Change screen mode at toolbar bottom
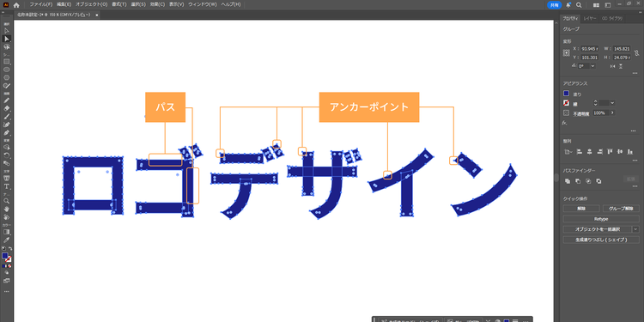The image size is (644, 322). pyautogui.click(x=7, y=281)
